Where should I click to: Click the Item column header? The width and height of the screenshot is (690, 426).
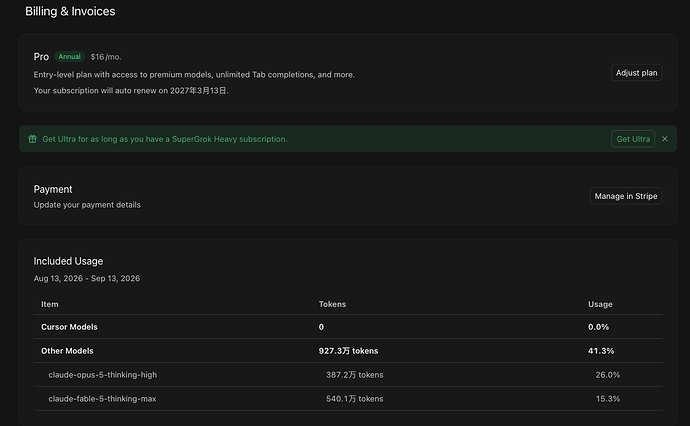[50, 304]
